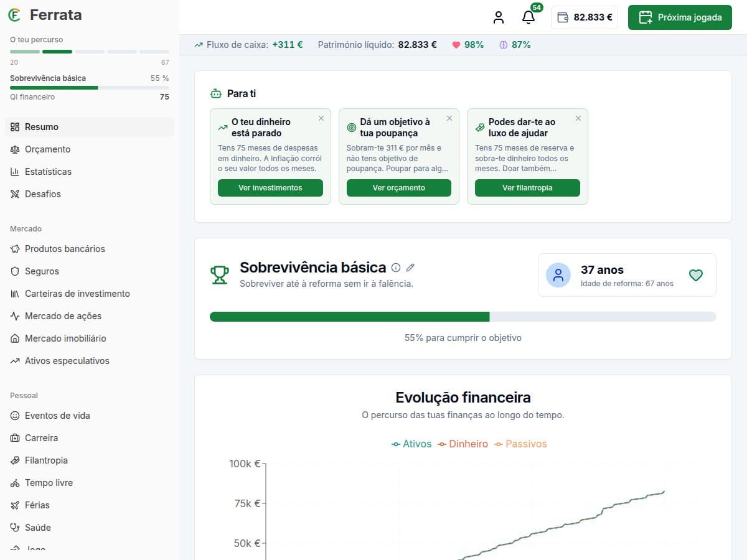Image resolution: width=747 pixels, height=560 pixels.
Task: Dismiss the 'O teu dinheiro está parado' card
Action: (x=321, y=118)
